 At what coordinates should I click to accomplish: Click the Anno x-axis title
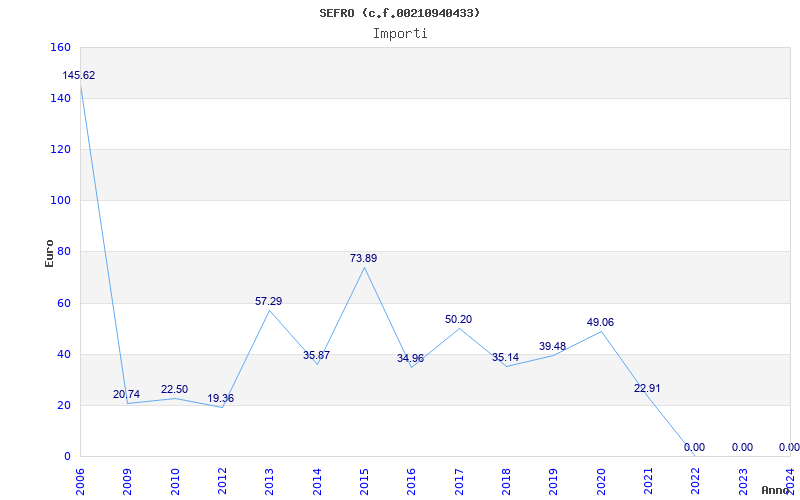[776, 490]
